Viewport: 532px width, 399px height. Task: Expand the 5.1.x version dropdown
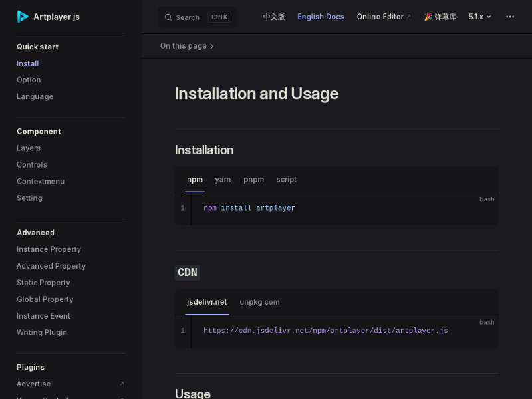480,17
